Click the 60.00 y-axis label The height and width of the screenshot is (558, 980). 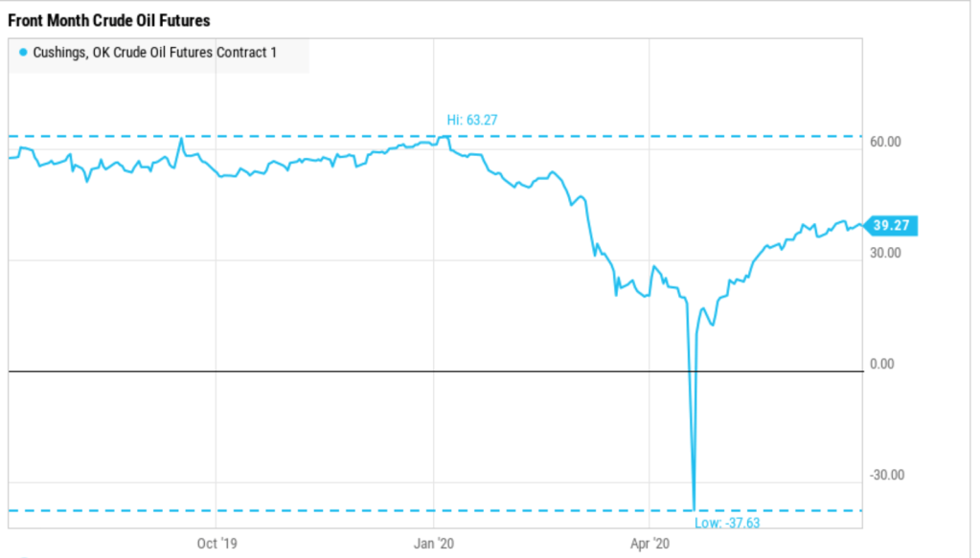pos(886,143)
